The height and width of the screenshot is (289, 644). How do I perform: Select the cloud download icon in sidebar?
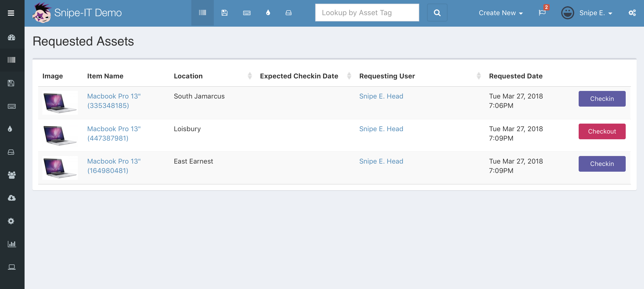pyautogui.click(x=11, y=198)
